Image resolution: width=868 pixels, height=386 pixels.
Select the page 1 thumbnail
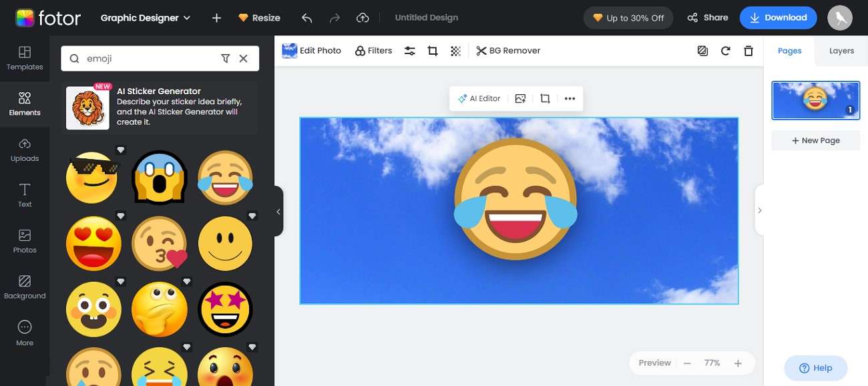(815, 100)
